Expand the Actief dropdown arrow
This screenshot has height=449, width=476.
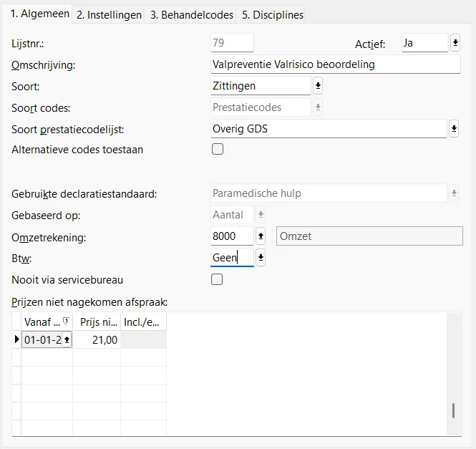[455, 43]
